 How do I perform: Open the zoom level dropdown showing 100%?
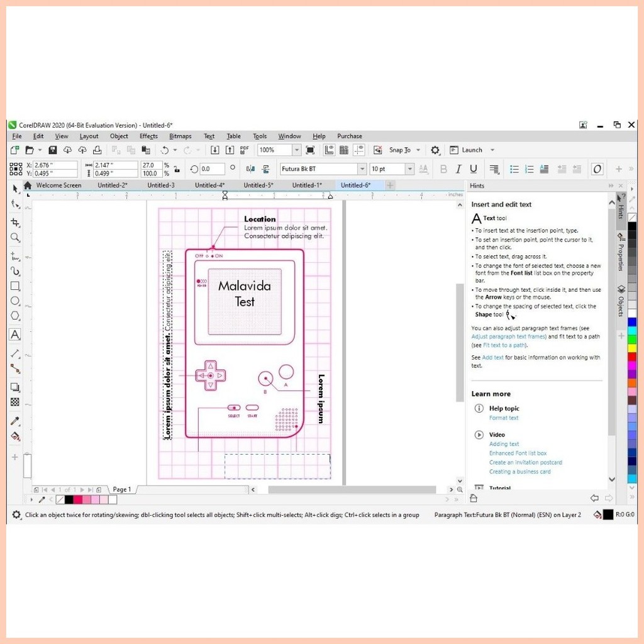pos(296,150)
